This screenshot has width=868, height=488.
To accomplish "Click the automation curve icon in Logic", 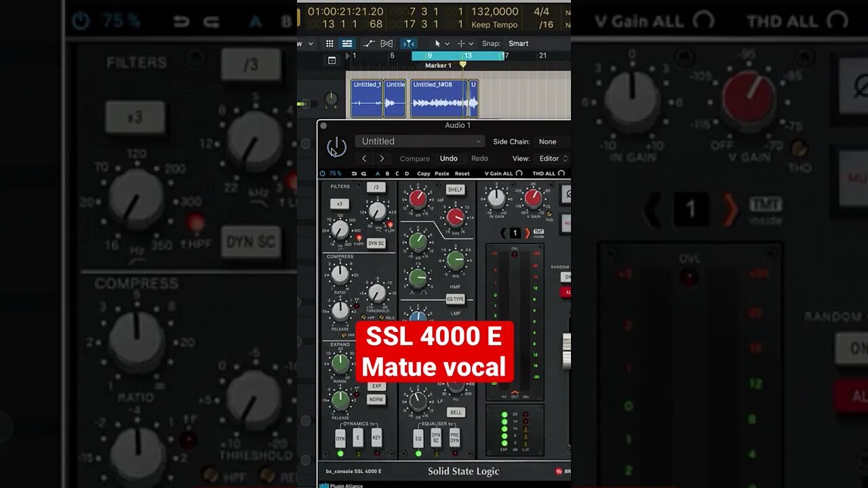I will click(x=368, y=43).
